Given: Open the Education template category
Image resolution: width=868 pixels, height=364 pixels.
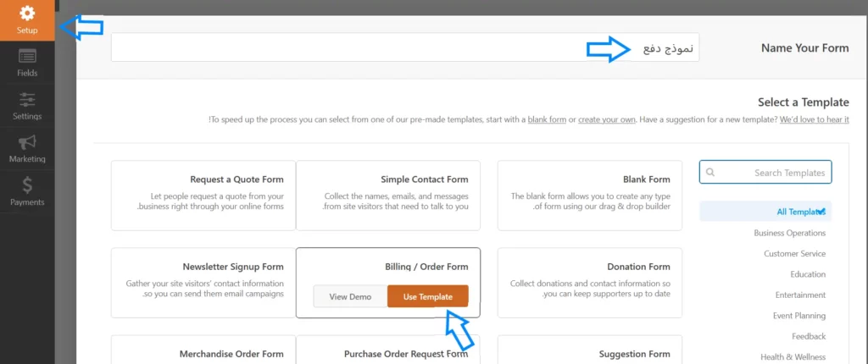Looking at the screenshot, I should 807,274.
